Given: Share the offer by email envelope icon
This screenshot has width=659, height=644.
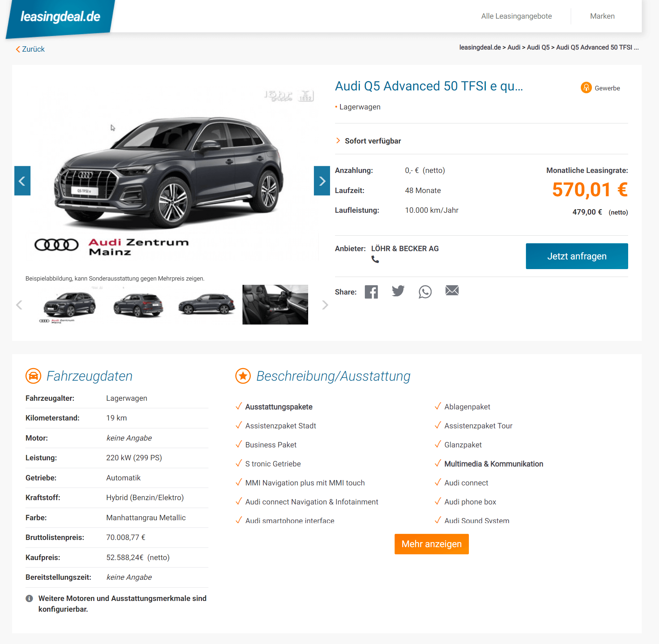Looking at the screenshot, I should (x=452, y=290).
